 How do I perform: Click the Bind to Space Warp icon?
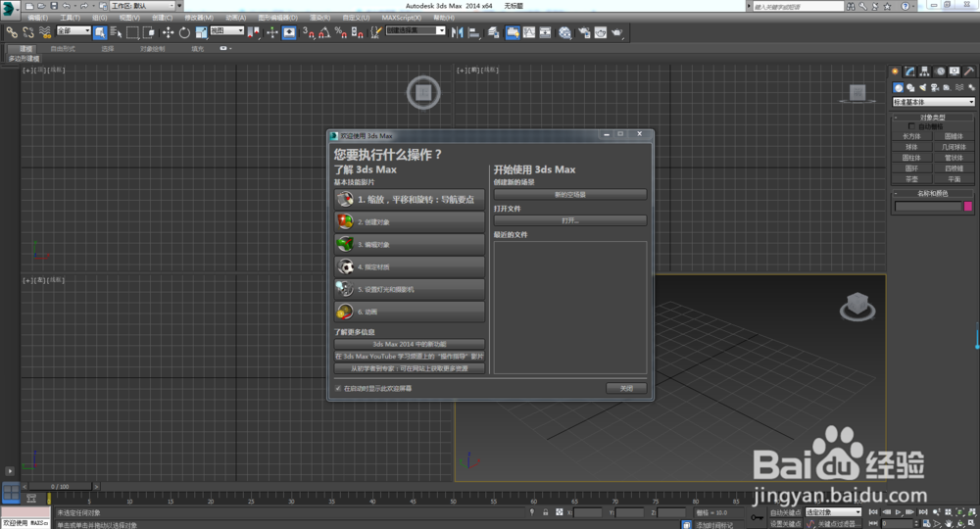[x=45, y=32]
